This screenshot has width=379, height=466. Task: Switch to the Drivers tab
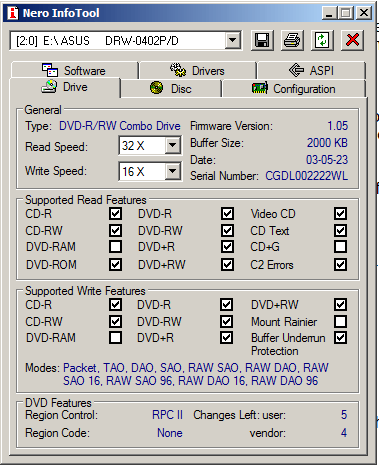click(x=198, y=70)
